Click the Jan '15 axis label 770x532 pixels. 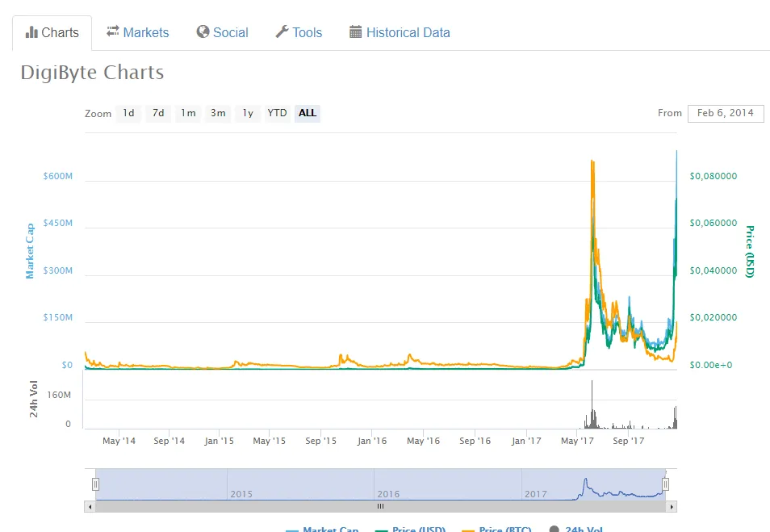pyautogui.click(x=219, y=441)
